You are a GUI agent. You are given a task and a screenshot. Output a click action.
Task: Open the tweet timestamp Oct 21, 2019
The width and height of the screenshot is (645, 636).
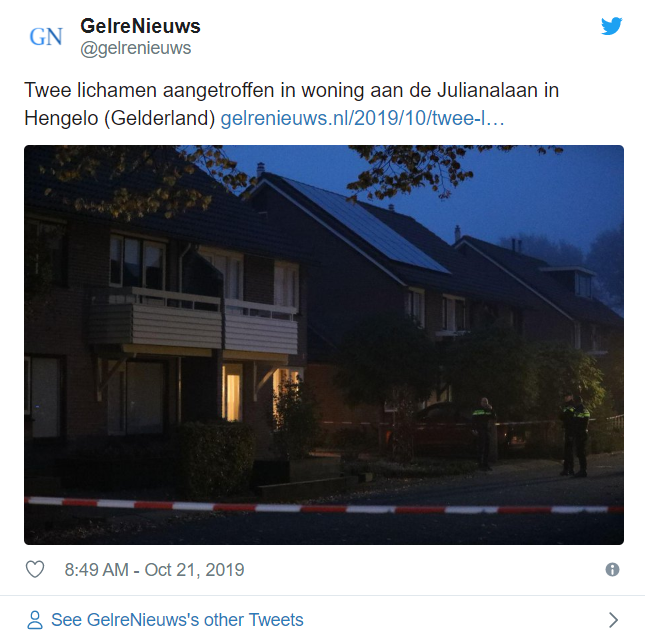154,570
